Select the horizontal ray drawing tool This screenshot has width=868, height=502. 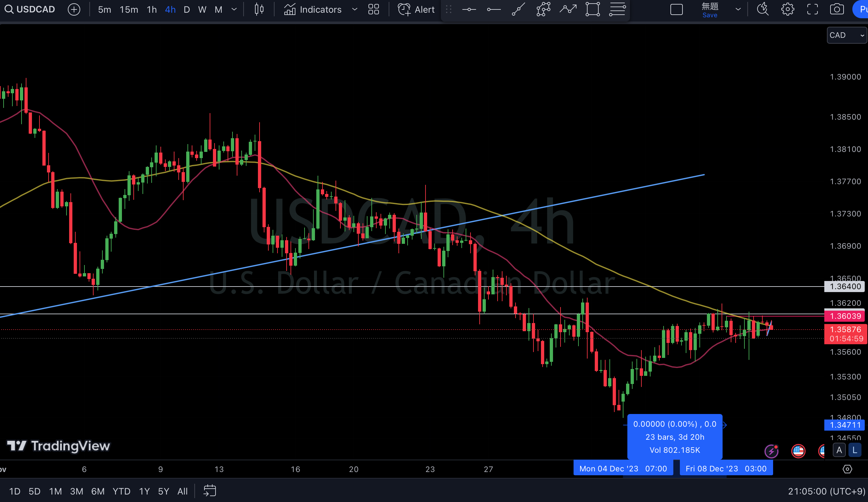494,9
